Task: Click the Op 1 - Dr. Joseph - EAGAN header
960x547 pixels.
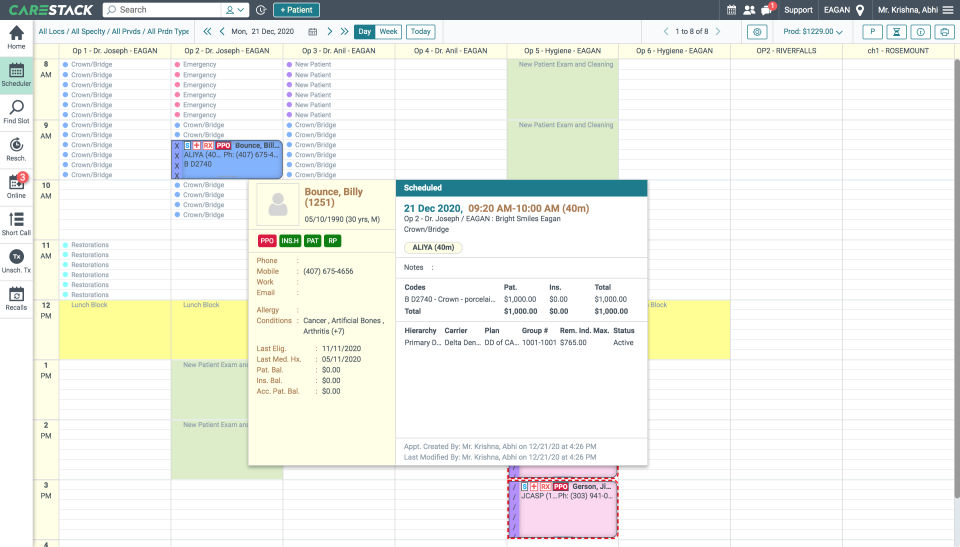Action: 114,51
